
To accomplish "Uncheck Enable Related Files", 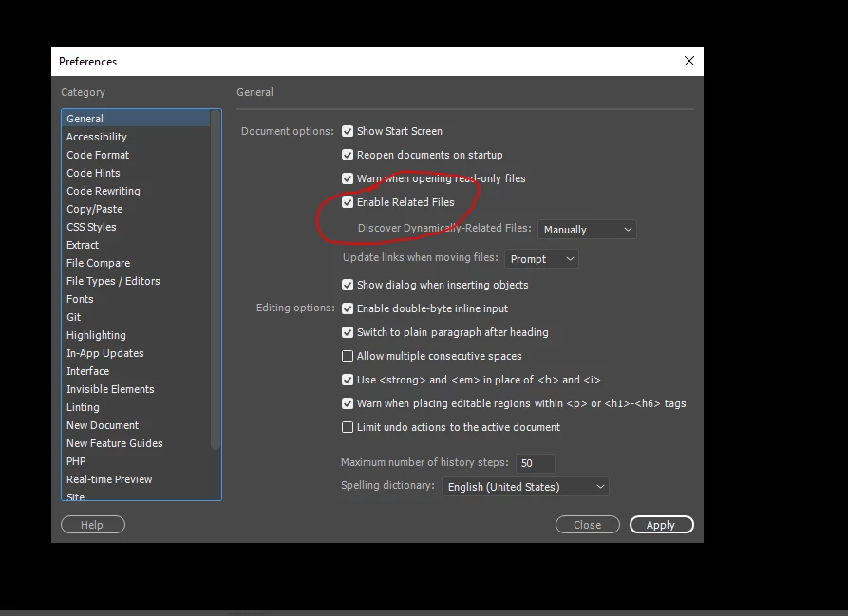I will click(348, 202).
